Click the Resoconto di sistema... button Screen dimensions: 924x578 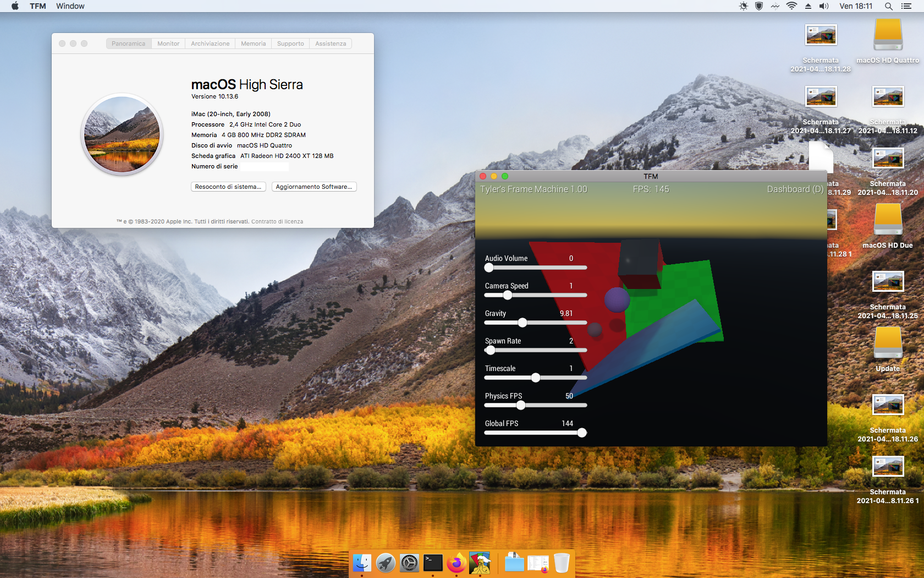[x=228, y=187]
